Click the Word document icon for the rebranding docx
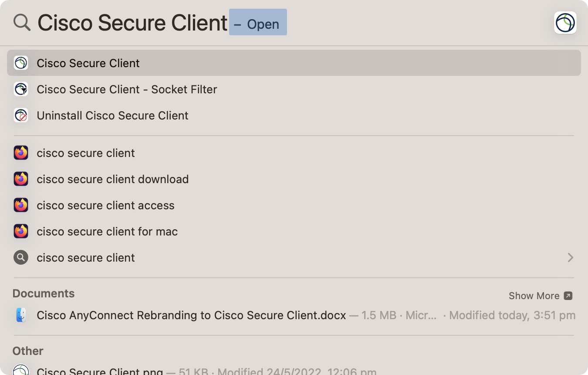 point(21,315)
